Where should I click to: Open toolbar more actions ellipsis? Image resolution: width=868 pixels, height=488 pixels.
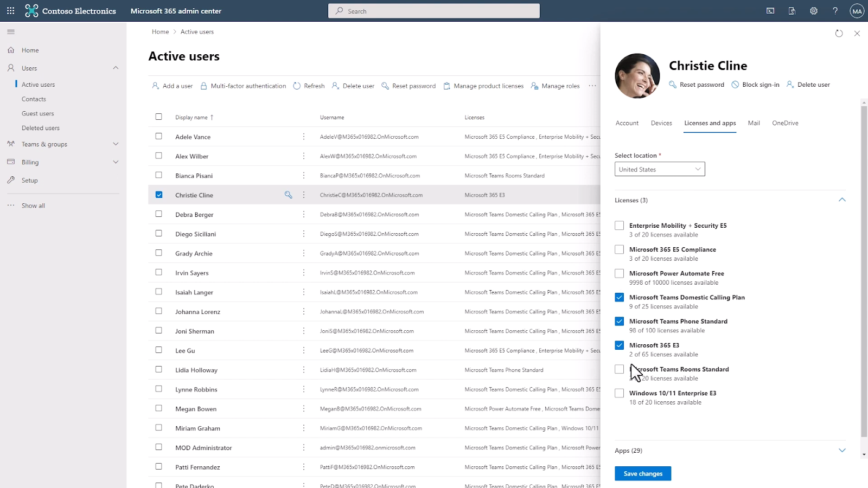point(592,86)
